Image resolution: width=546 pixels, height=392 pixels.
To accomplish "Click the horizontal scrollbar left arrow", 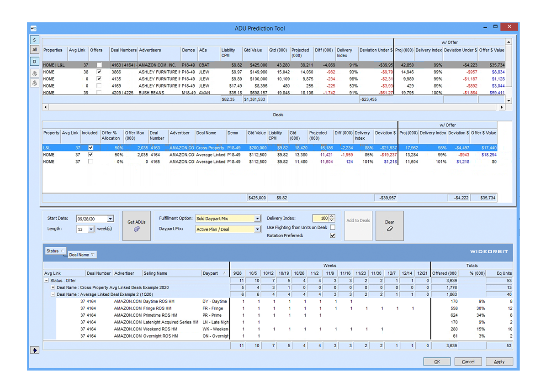I will [x=45, y=107].
